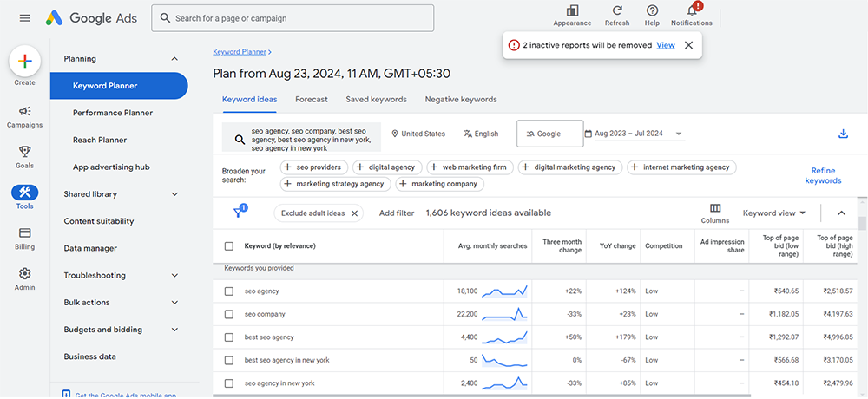The width and height of the screenshot is (868, 399).
Task: Click the search for page or campaign field
Action: click(x=293, y=18)
